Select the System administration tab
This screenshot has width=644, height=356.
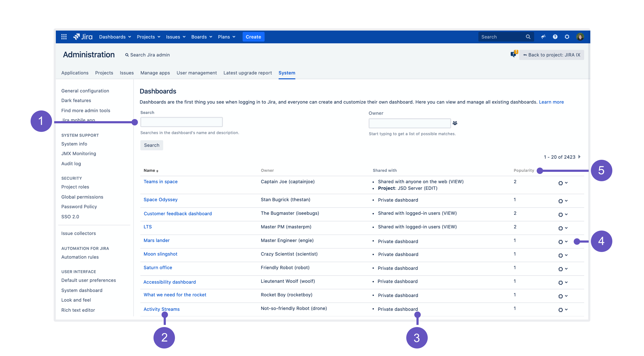point(287,73)
